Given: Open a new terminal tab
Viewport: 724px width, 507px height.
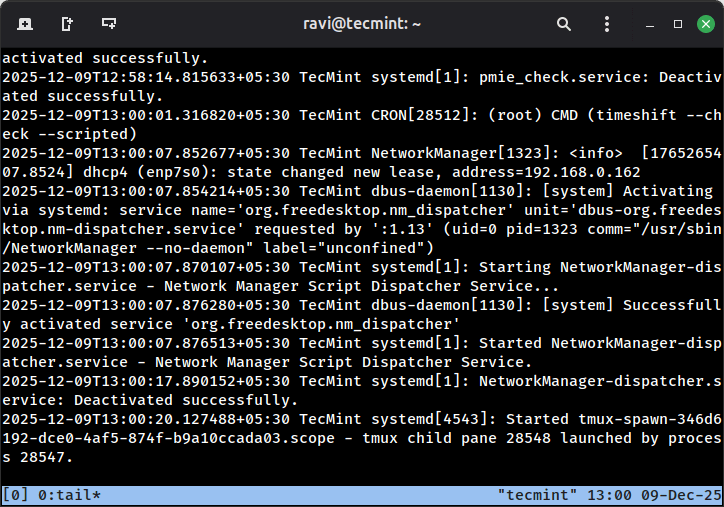Looking at the screenshot, I should click(x=25, y=24).
